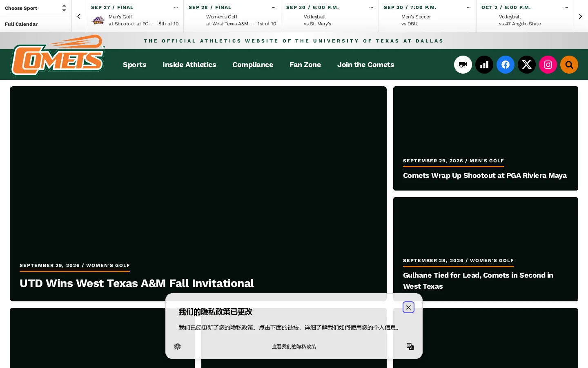
Task: Open Men's Soccer vs DBU event
Action: [x=428, y=16]
